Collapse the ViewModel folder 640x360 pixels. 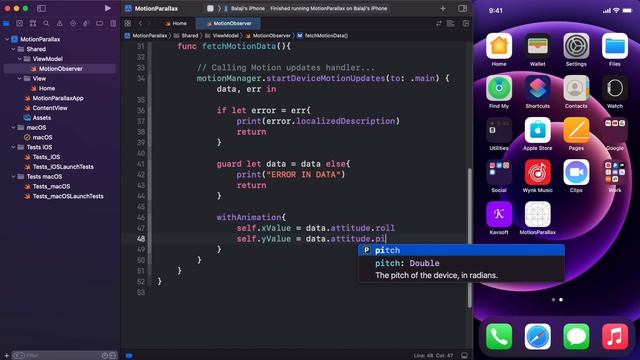point(20,59)
